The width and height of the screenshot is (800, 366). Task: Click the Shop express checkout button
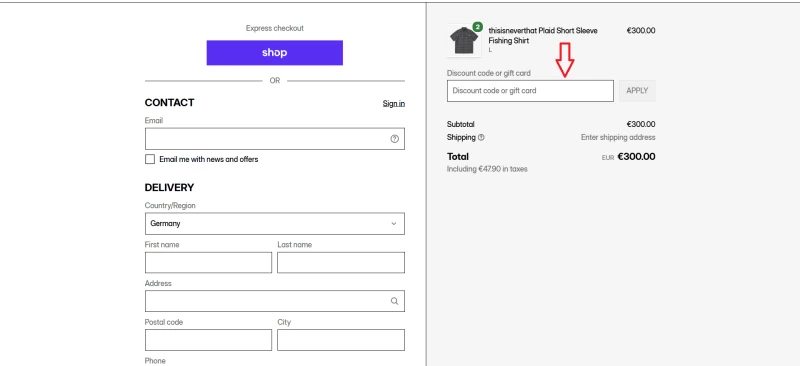(x=274, y=53)
